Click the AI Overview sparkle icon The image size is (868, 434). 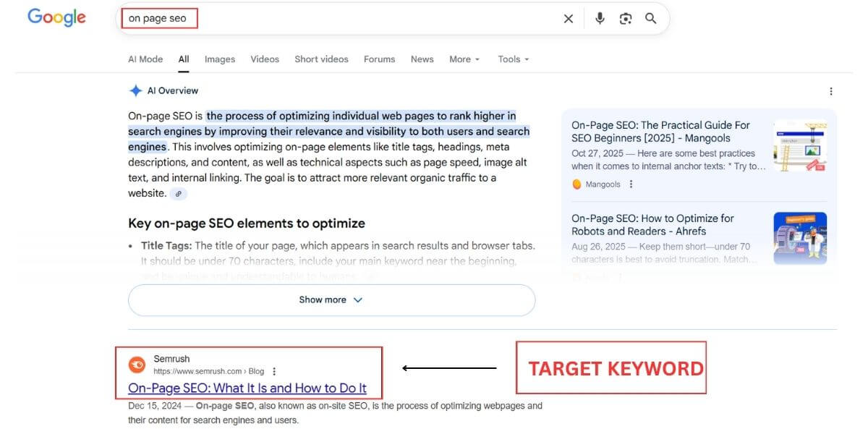point(136,90)
